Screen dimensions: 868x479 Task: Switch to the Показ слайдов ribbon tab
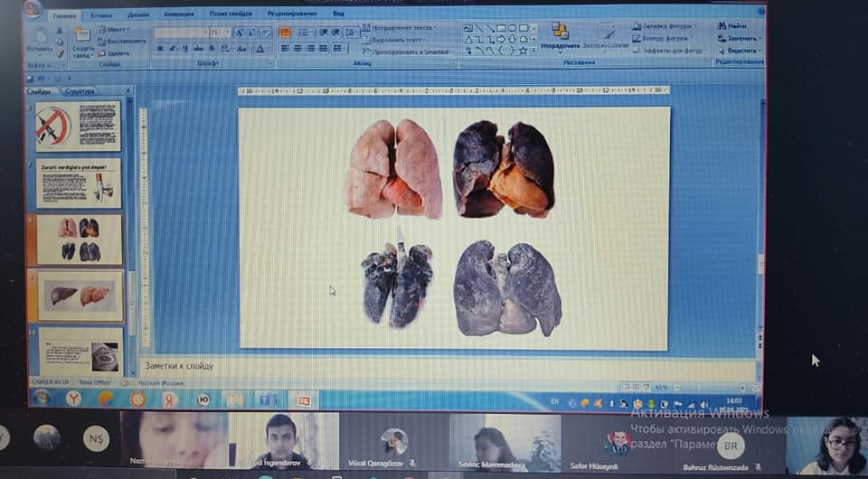[231, 14]
